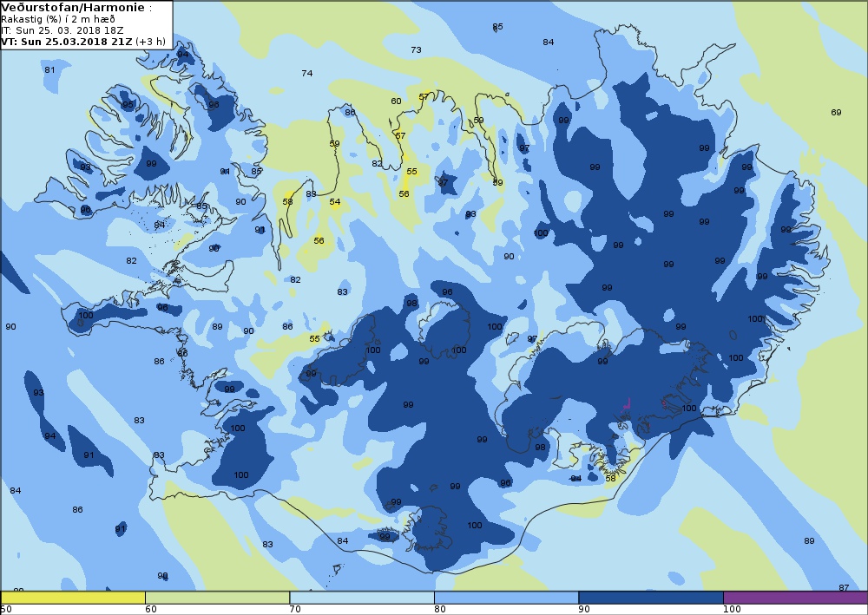
Task: Click the 'Rakastig (%) í 2 m hæð' label
Action: click(58, 19)
